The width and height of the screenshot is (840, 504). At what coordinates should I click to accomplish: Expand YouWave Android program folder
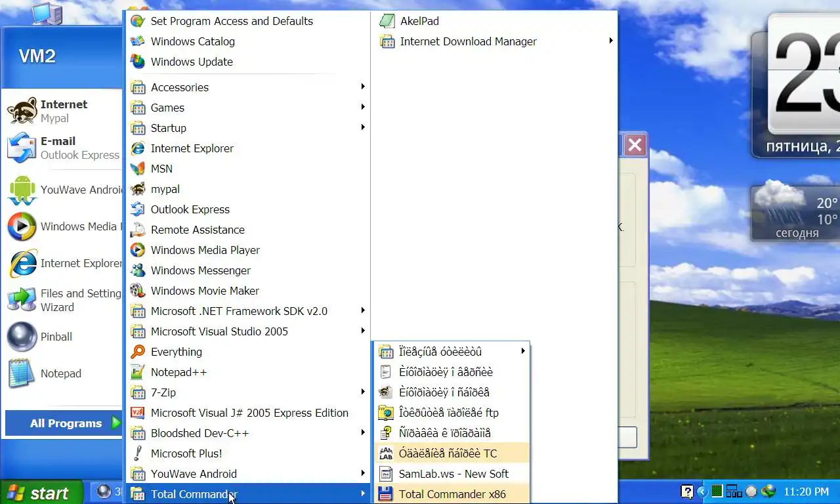point(248,474)
